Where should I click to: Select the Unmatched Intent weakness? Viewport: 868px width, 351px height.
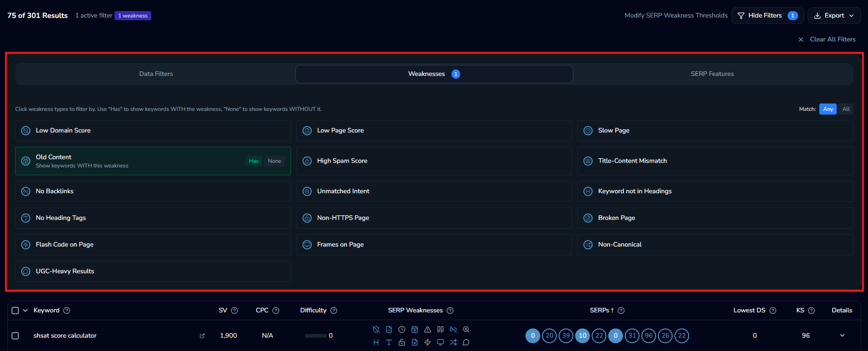pyautogui.click(x=434, y=191)
